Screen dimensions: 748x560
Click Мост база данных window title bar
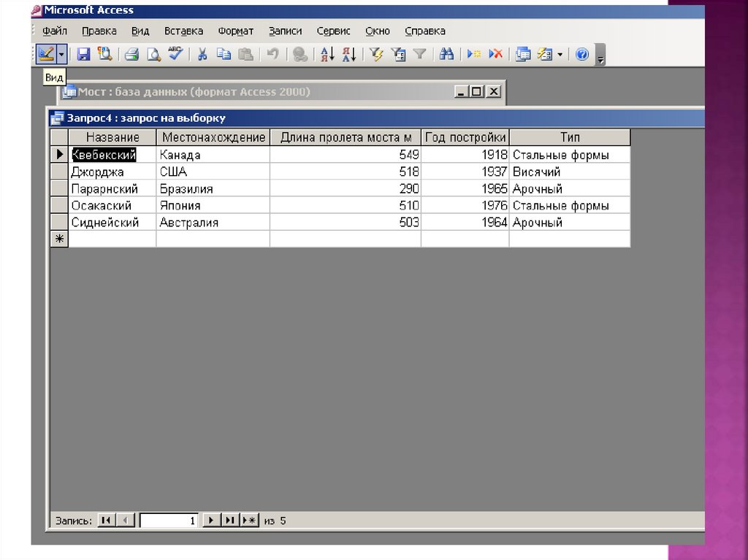(x=281, y=91)
